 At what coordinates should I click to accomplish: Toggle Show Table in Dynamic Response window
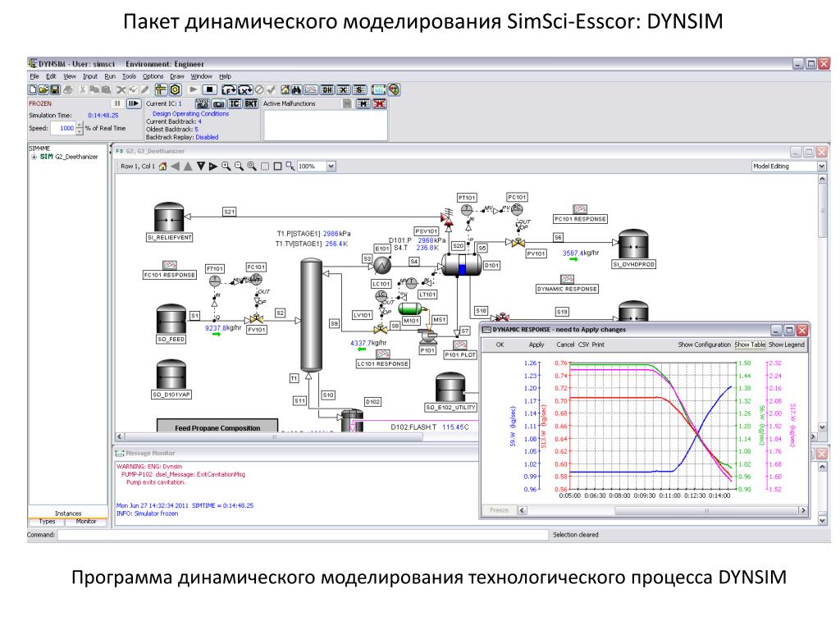pos(750,345)
